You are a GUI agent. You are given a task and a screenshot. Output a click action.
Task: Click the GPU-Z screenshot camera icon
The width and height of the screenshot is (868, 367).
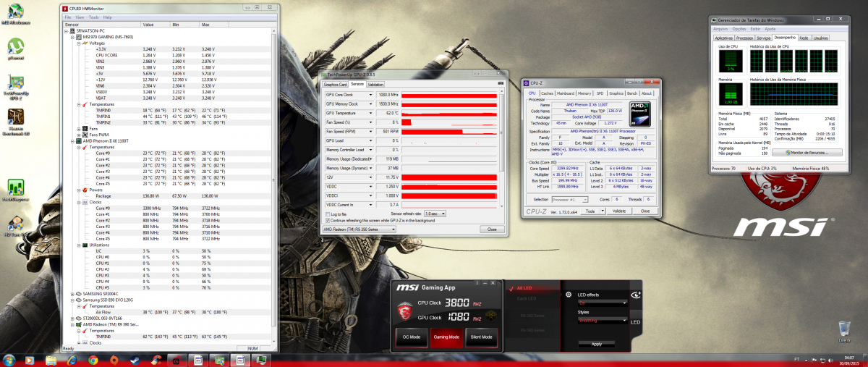[500, 84]
